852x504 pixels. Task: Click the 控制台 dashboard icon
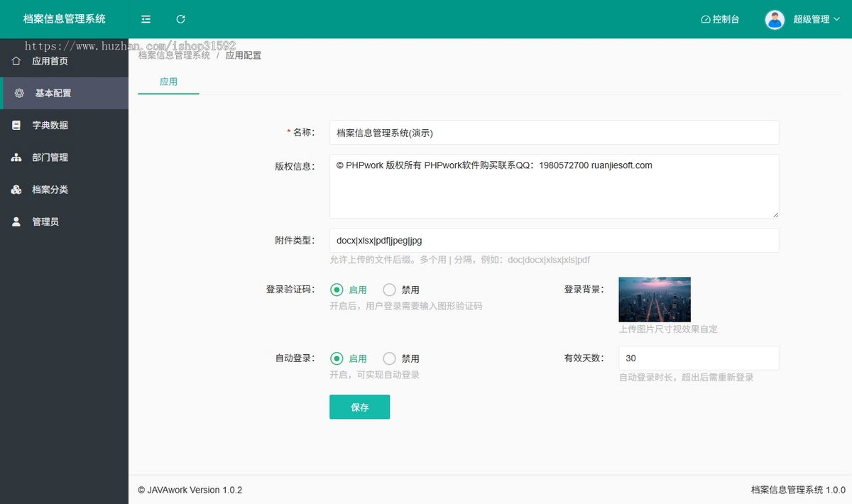[x=706, y=19]
